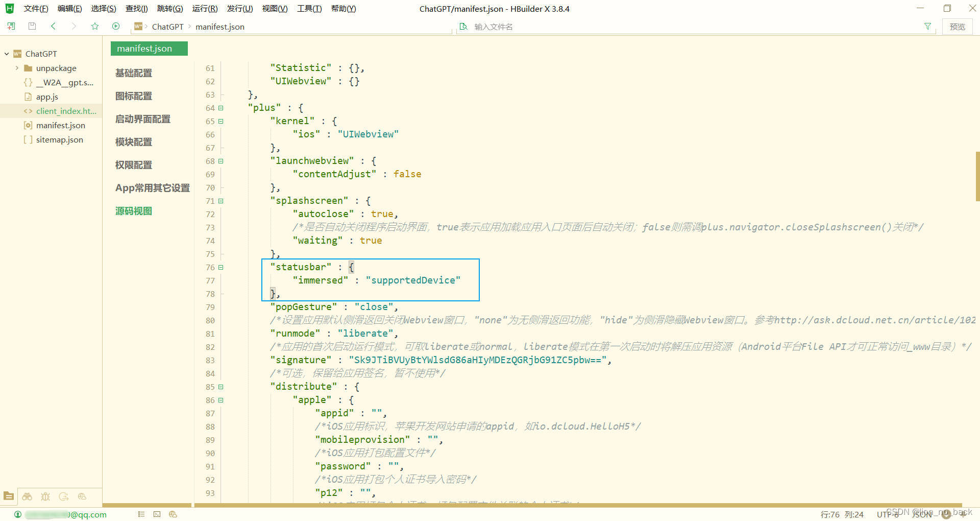The image size is (980, 521).
Task: Open the 查找(I) menu
Action: click(136, 9)
